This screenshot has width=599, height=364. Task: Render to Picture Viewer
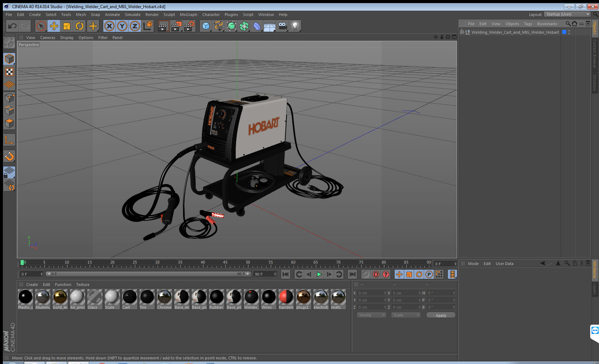click(x=176, y=26)
